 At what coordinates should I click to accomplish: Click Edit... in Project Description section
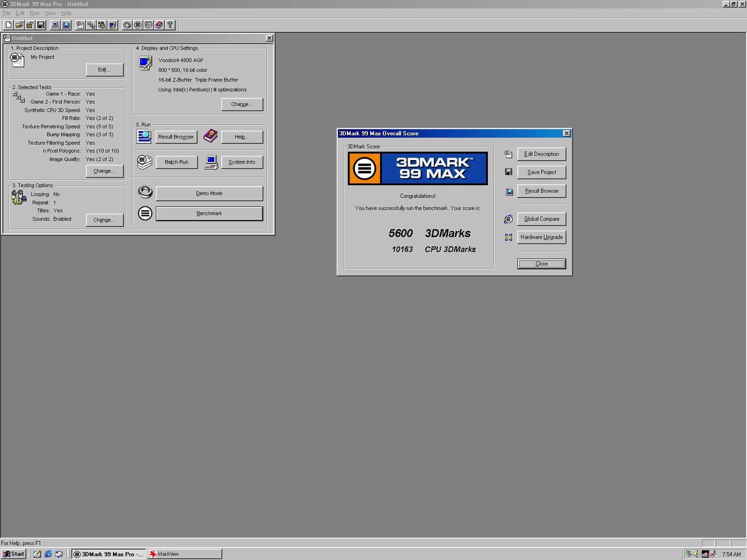105,70
